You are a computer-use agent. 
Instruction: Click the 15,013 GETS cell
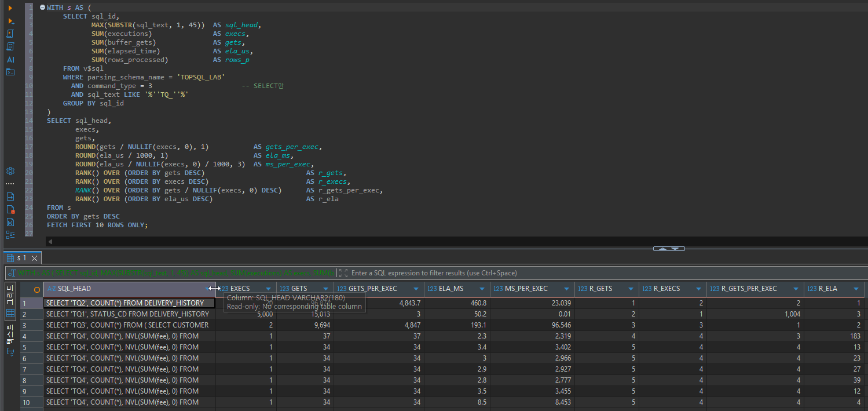click(305, 314)
